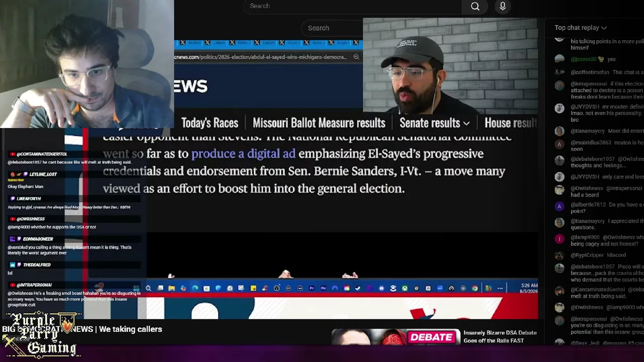Open House results tab in news nav
The height and width of the screenshot is (362, 644).
[511, 123]
